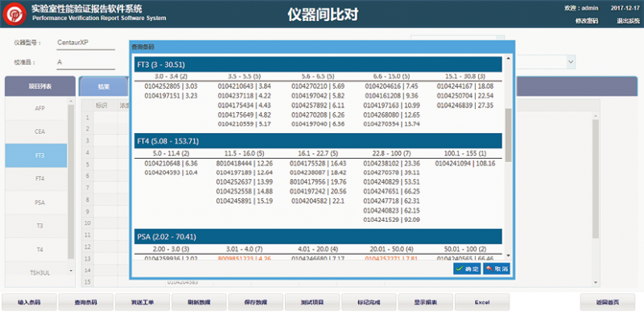Click the 测试项目 bottom button
This screenshot has width=644, height=312.
tap(312, 302)
